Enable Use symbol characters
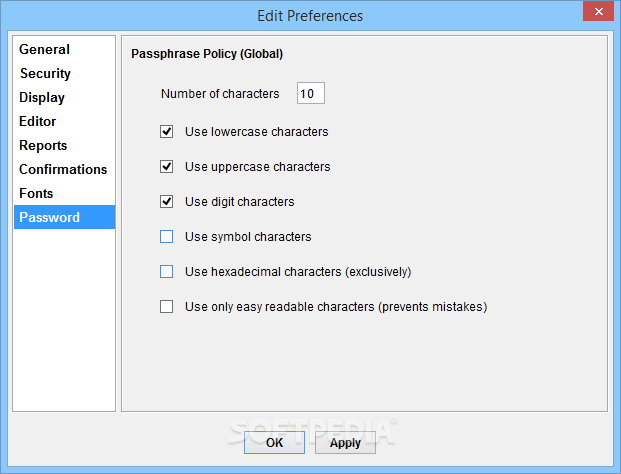 [167, 237]
